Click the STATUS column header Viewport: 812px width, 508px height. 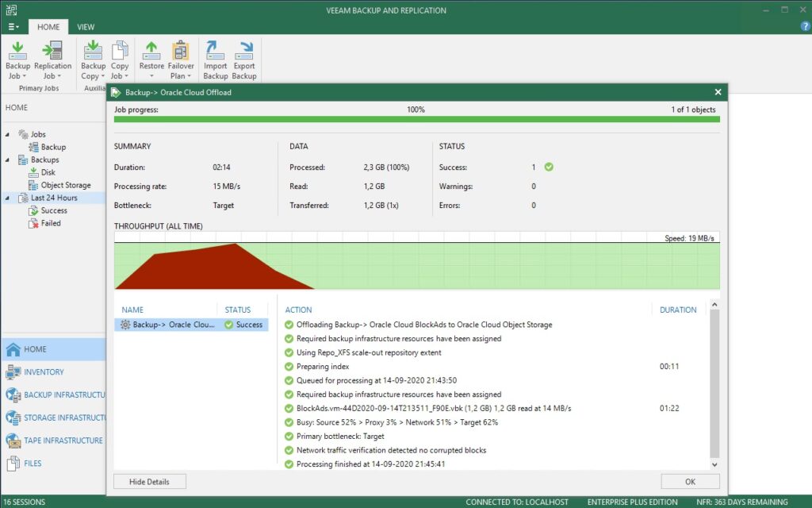tap(238, 310)
